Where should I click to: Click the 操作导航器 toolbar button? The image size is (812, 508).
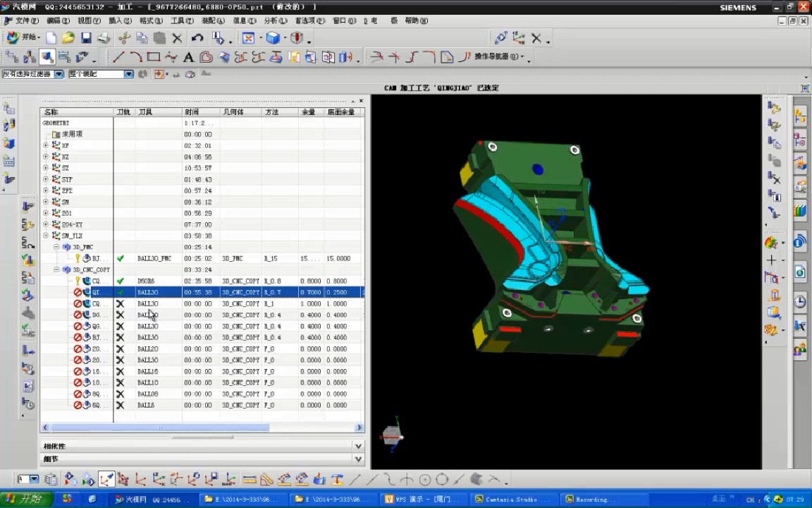pyautogui.click(x=499, y=56)
